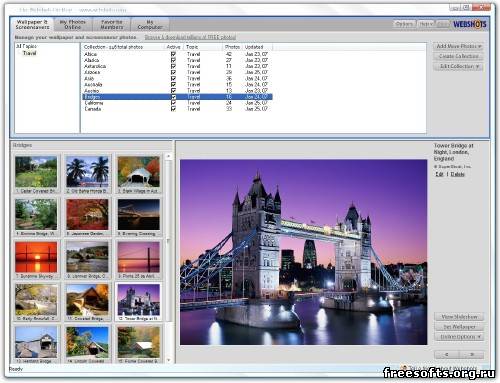Select thumbnail 12 Tower Bridge at Night
Image resolution: width=500 pixels, height=383 pixels.
click(x=138, y=302)
